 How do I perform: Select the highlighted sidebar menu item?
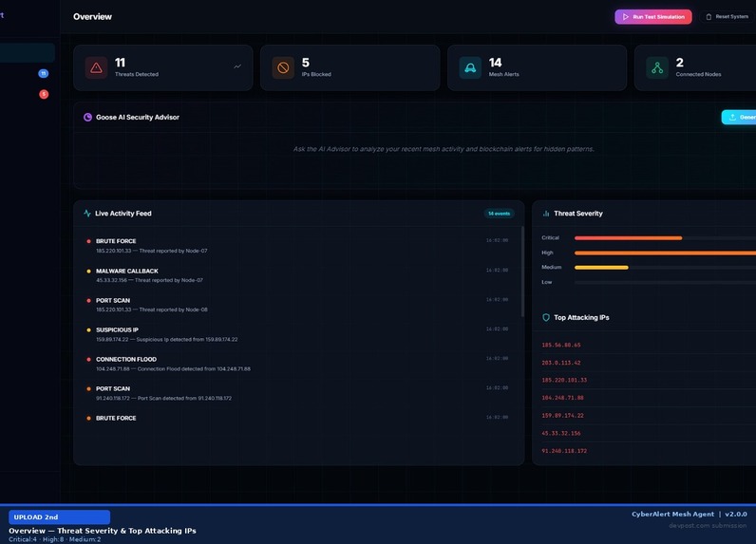27,52
